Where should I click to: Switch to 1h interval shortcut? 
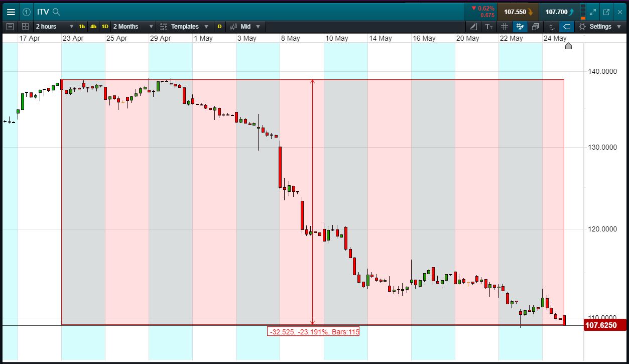(x=82, y=27)
